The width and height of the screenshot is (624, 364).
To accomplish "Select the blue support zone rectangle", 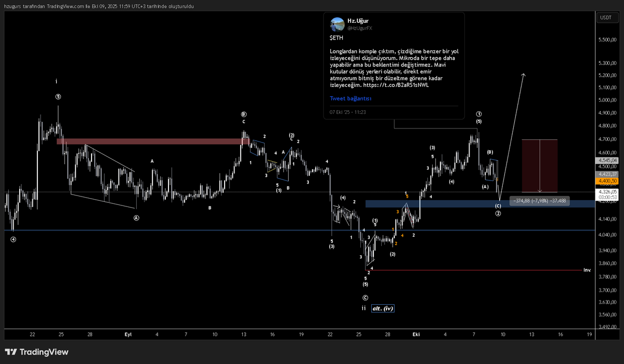I will (480, 204).
